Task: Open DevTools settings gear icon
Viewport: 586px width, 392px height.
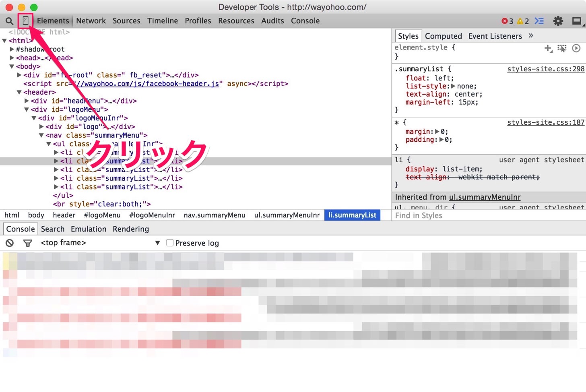Action: pyautogui.click(x=558, y=21)
